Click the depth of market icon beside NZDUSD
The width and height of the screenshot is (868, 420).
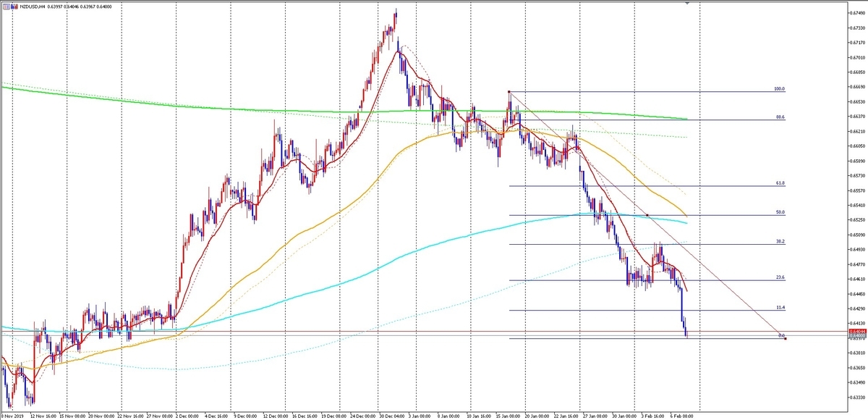click(x=14, y=7)
